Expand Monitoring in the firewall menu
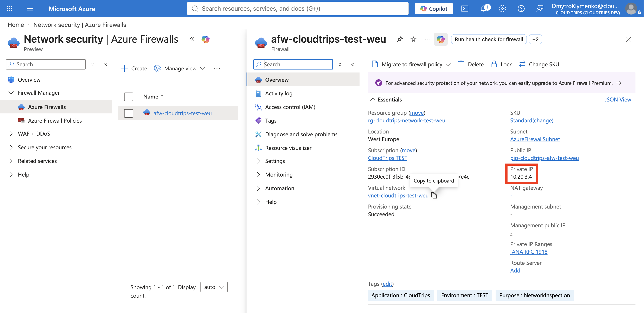Viewport: 644px width, 313px height. click(x=258, y=174)
